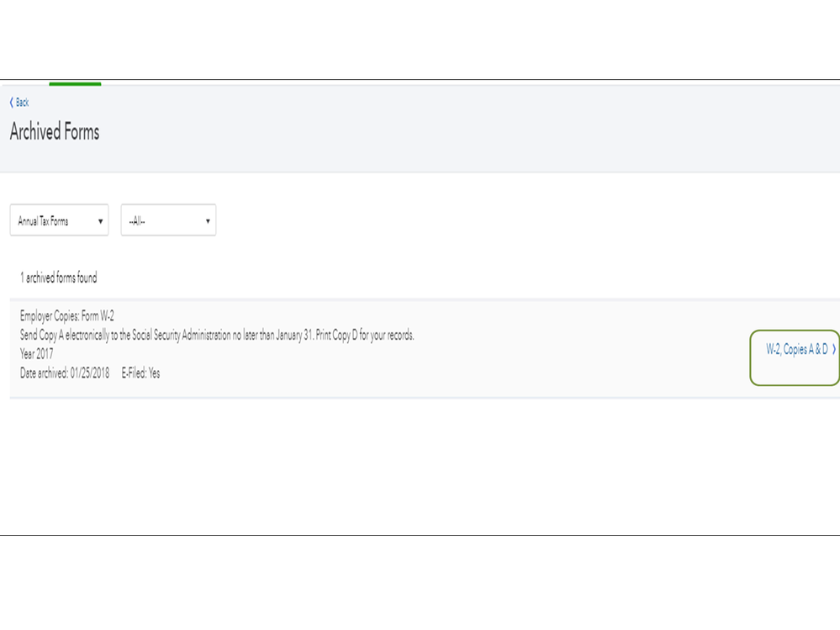Open the Annual Tax Forms dropdown
840x630 pixels.
[59, 221]
